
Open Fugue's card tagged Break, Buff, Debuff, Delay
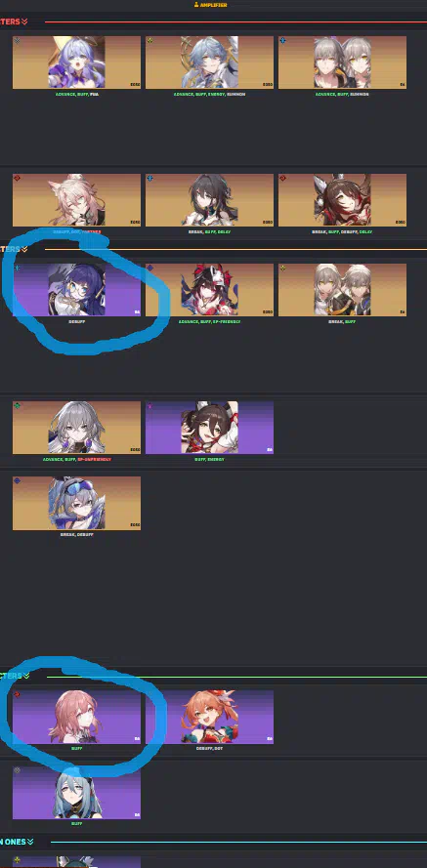point(342,200)
